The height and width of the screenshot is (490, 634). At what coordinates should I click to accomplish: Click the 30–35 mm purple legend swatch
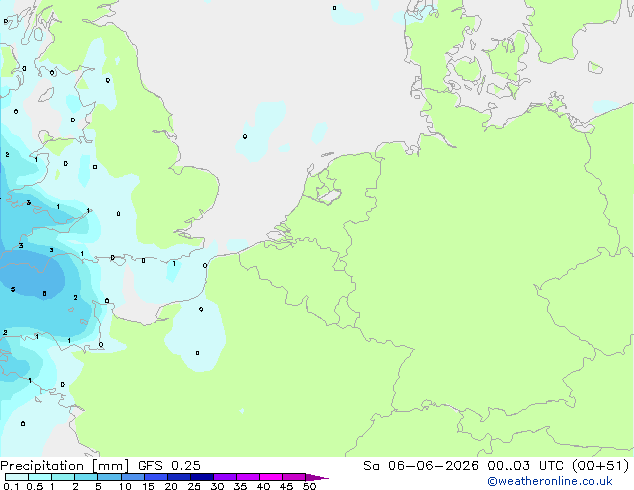tap(224, 477)
